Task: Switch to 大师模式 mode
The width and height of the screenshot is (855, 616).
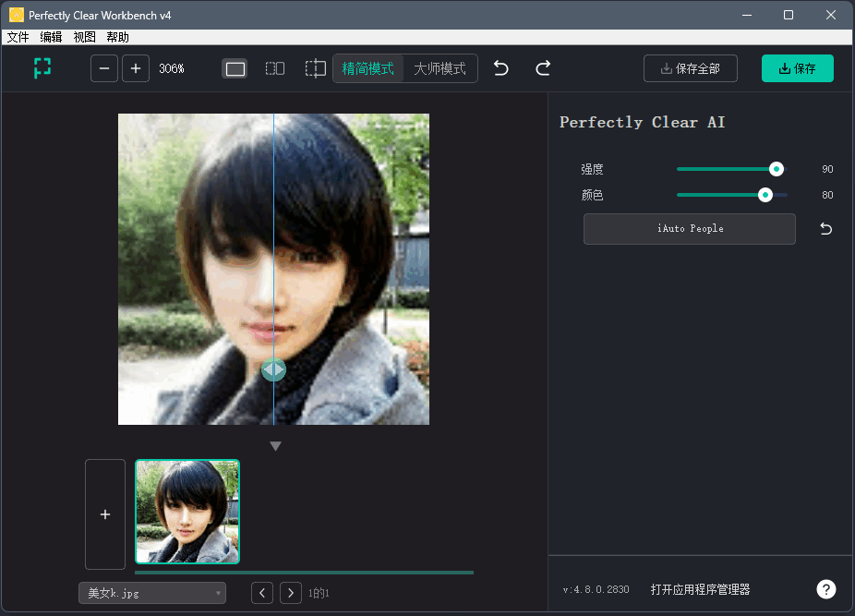Action: coord(441,68)
